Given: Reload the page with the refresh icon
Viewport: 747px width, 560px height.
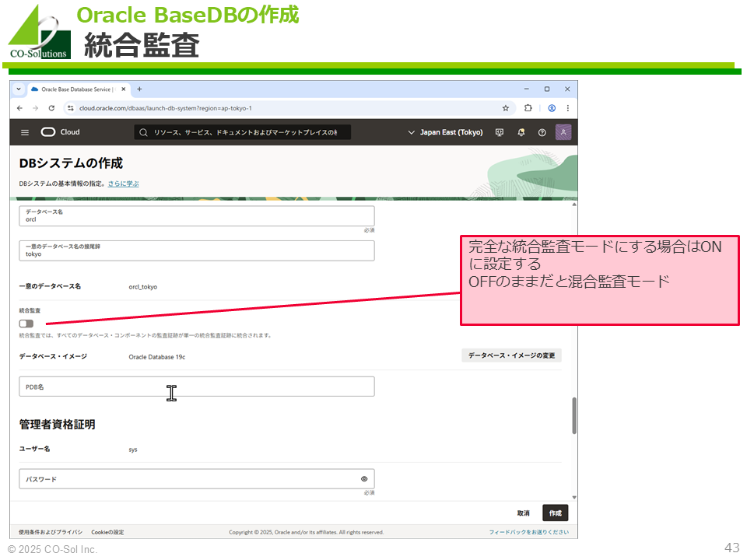Looking at the screenshot, I should (x=51, y=108).
